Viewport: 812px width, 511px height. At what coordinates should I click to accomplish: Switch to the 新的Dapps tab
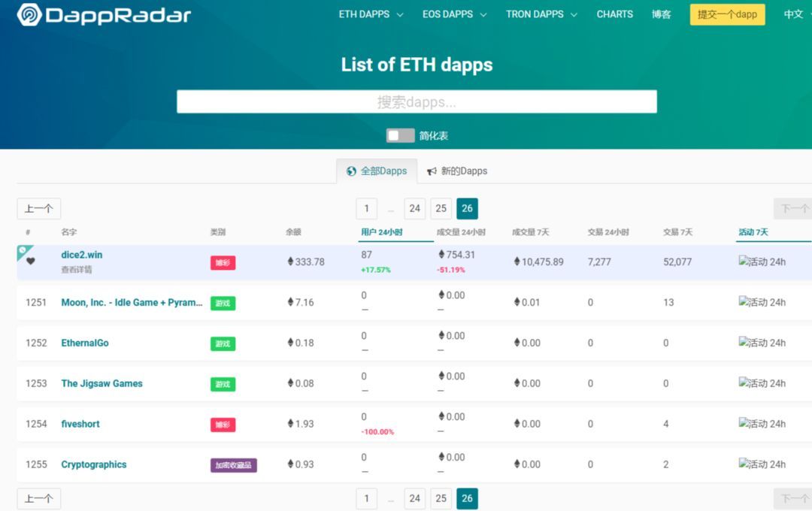click(457, 171)
